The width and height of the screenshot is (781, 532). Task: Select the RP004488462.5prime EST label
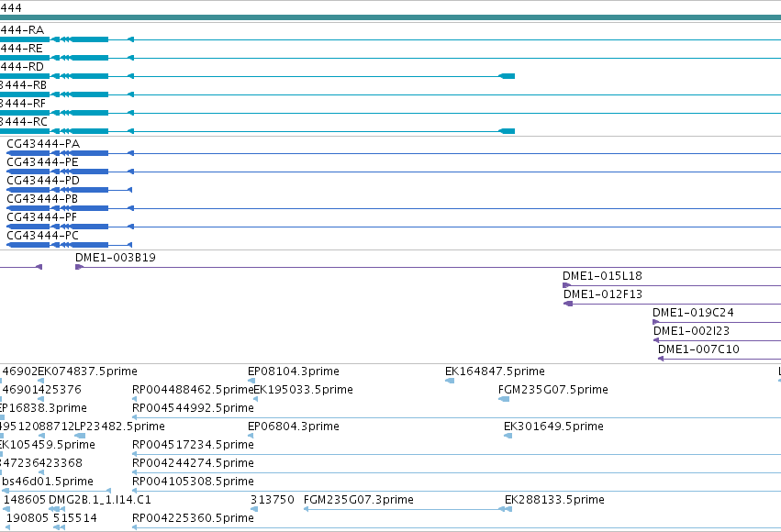(x=193, y=390)
